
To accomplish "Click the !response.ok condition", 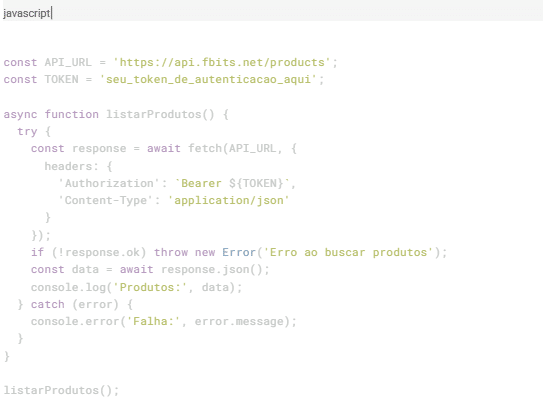I will tap(99, 252).
